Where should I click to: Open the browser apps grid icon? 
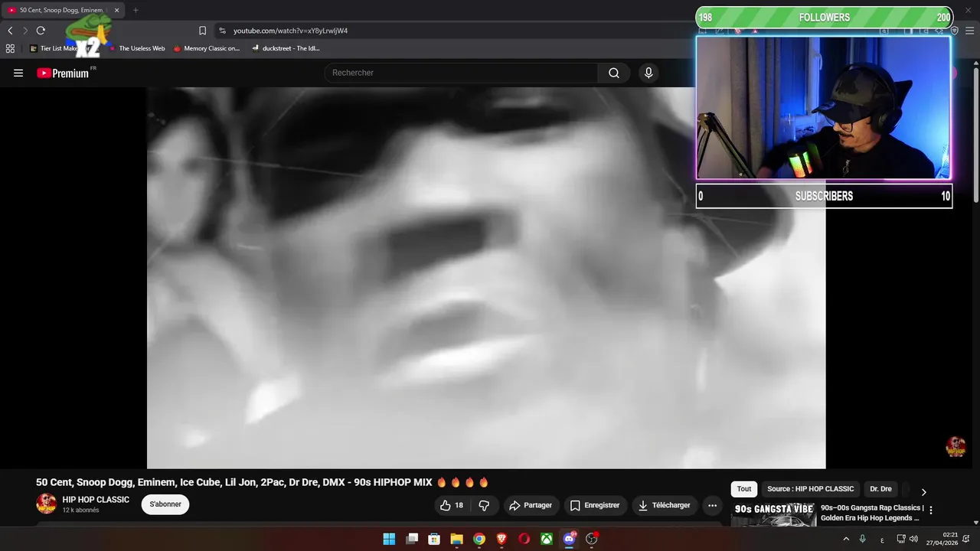(10, 48)
